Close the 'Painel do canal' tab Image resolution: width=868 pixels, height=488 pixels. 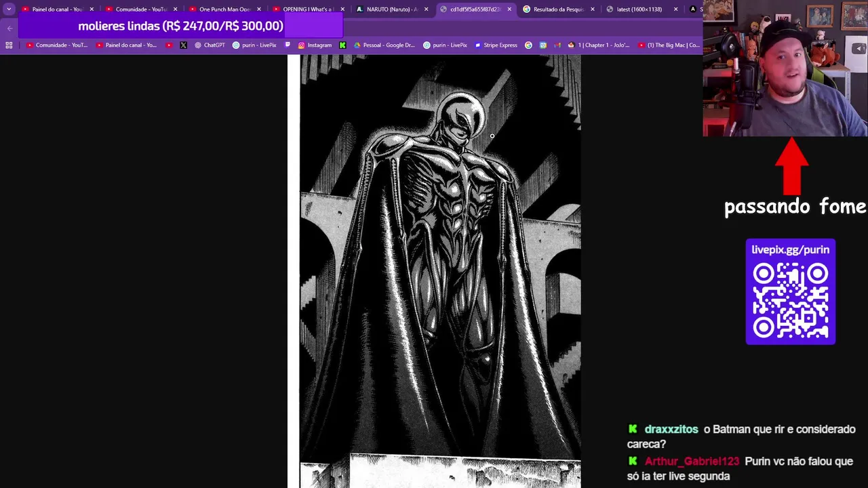coord(92,9)
